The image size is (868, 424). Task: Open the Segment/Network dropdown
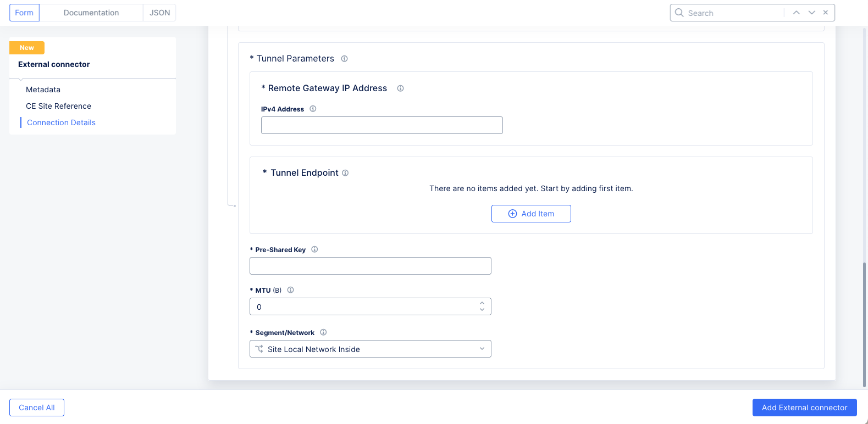pos(370,349)
